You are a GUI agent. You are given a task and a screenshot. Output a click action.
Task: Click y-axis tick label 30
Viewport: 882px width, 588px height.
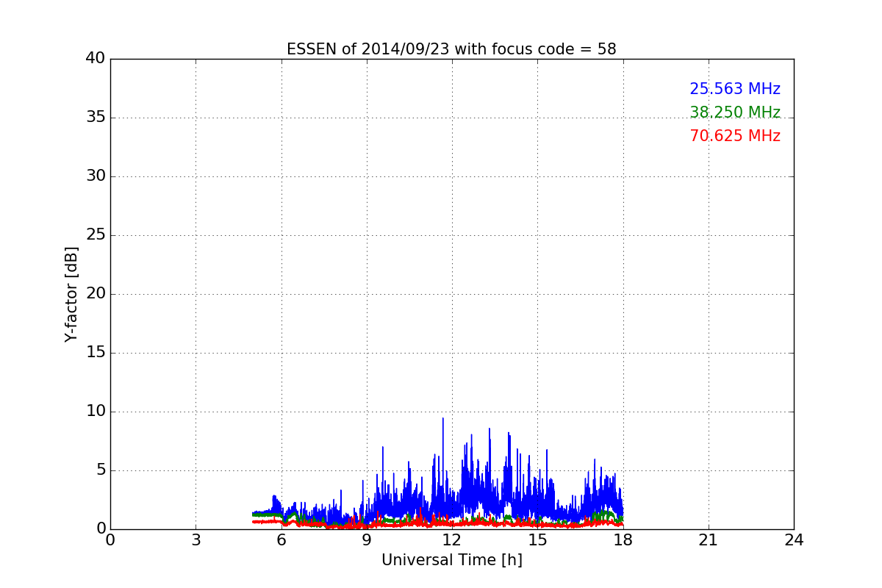click(96, 176)
